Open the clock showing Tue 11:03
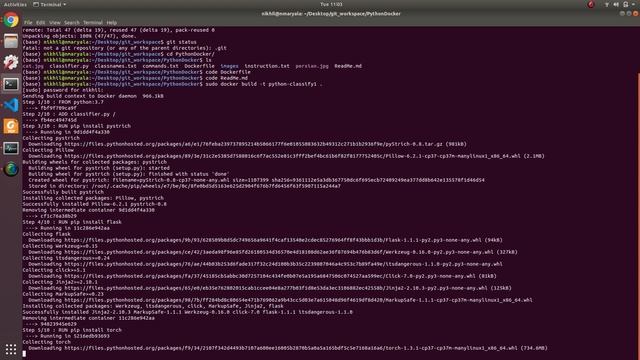Screen dimensions: 640x360 pyautogui.click(x=331, y=4)
